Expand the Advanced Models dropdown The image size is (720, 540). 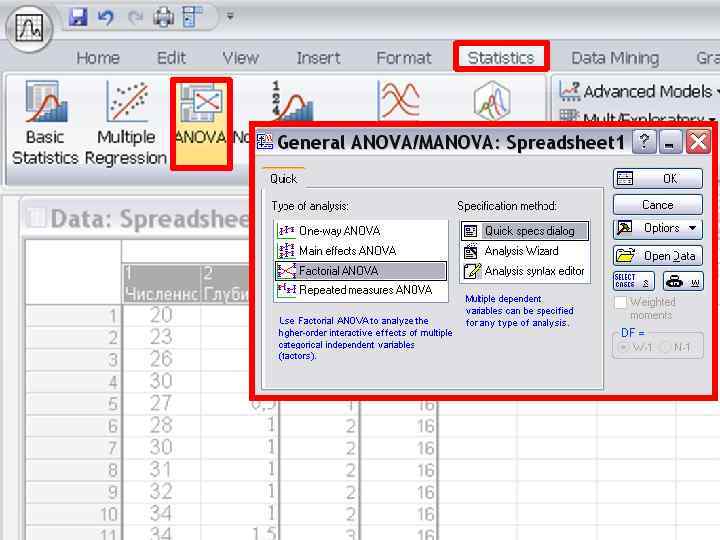pos(639,91)
